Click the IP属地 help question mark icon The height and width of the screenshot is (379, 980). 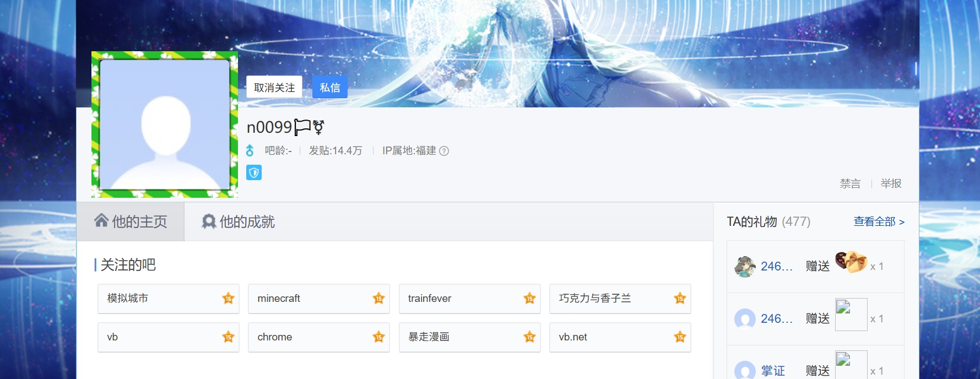(444, 151)
